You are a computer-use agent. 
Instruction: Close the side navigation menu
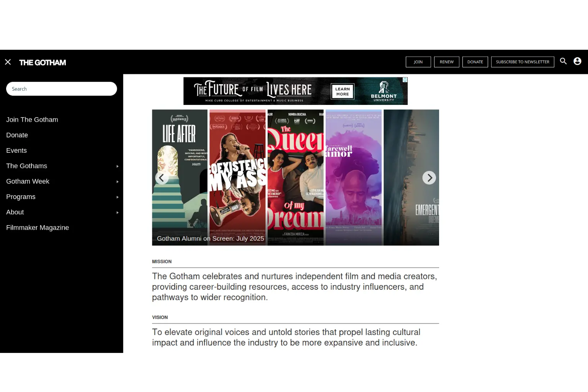8,62
